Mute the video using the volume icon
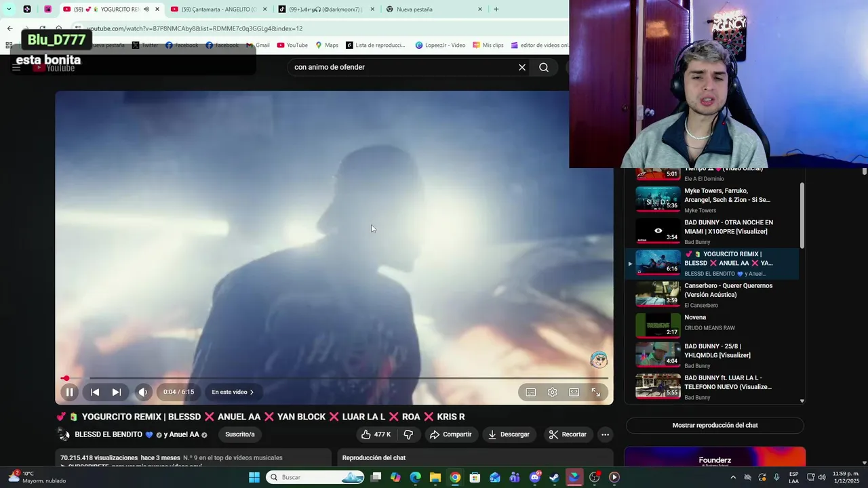The width and height of the screenshot is (868, 488). pyautogui.click(x=142, y=392)
